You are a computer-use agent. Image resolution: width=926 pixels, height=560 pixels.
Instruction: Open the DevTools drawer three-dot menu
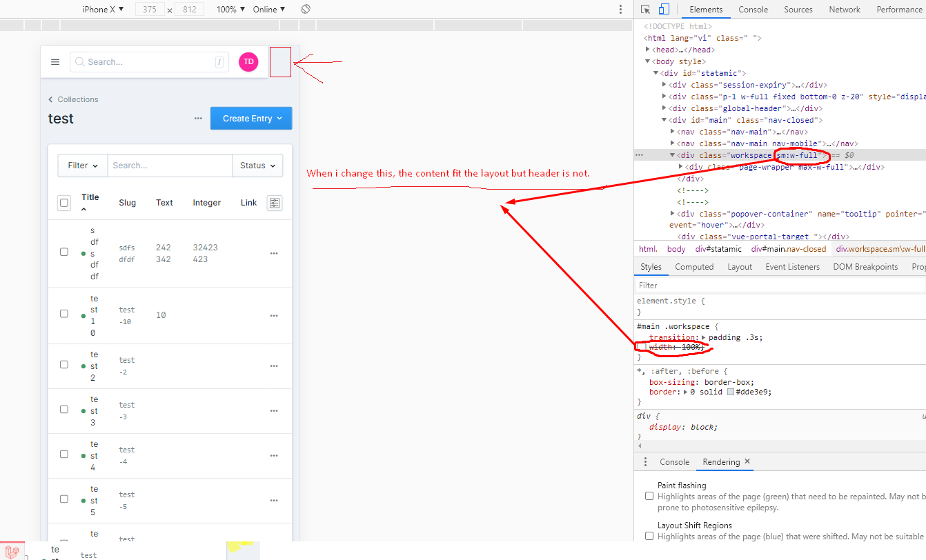point(645,462)
